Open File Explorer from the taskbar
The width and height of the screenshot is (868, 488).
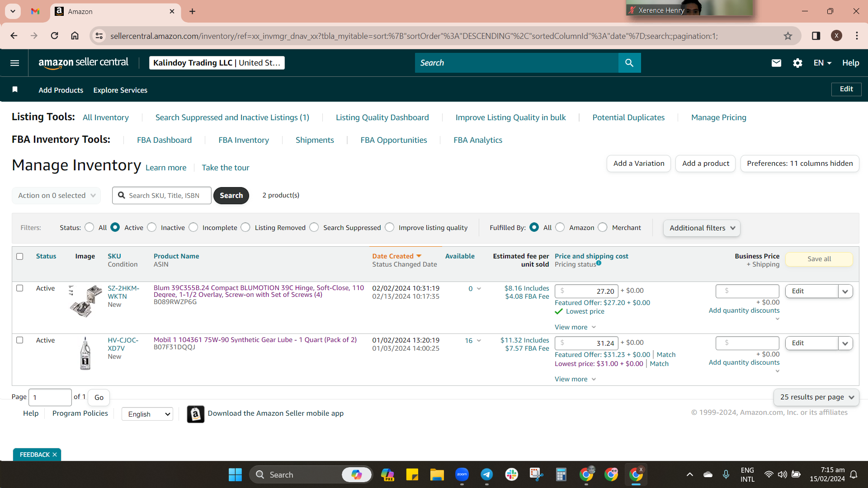click(x=437, y=474)
